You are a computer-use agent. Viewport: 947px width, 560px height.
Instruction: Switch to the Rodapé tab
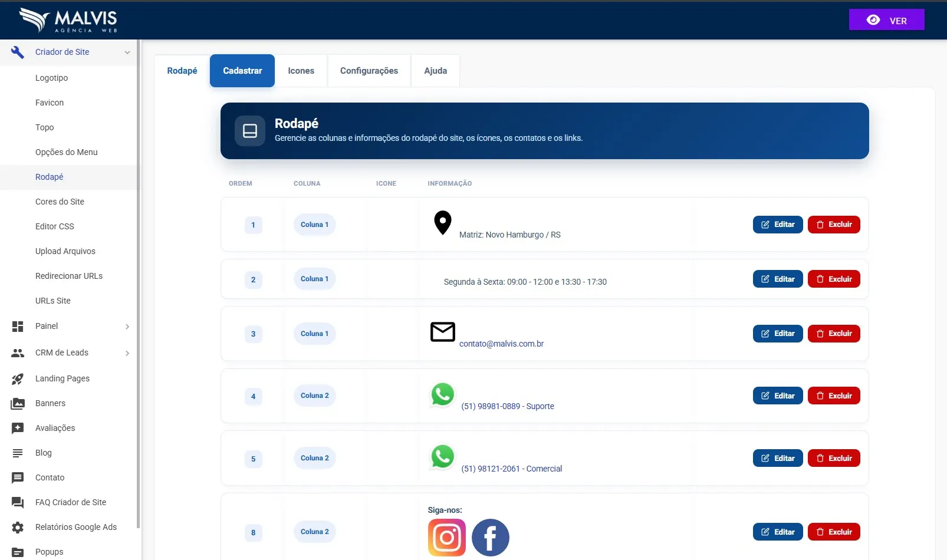(182, 71)
